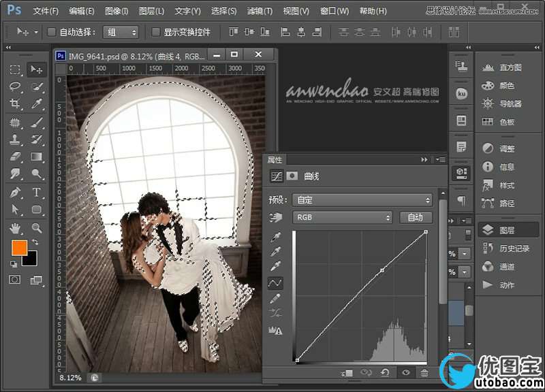Screen dimensions: 545x392
Task: Reset Curves adjustment to defaults
Action: coord(385,373)
